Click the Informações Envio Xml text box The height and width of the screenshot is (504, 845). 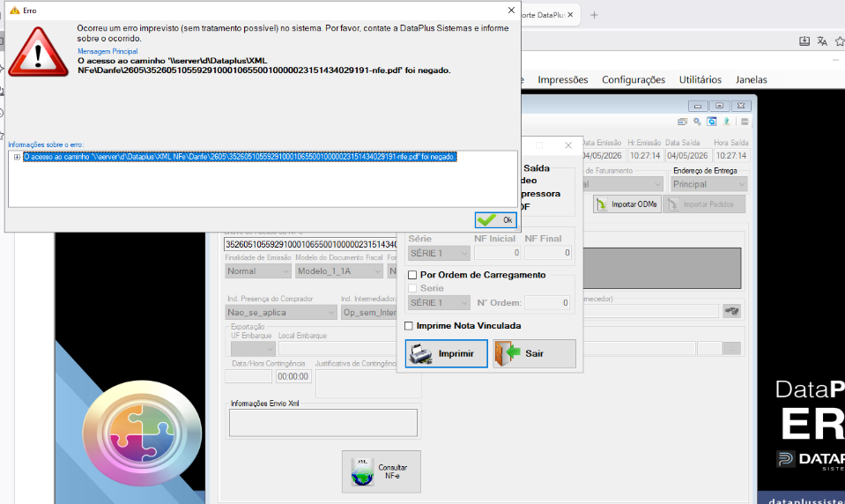(322, 423)
